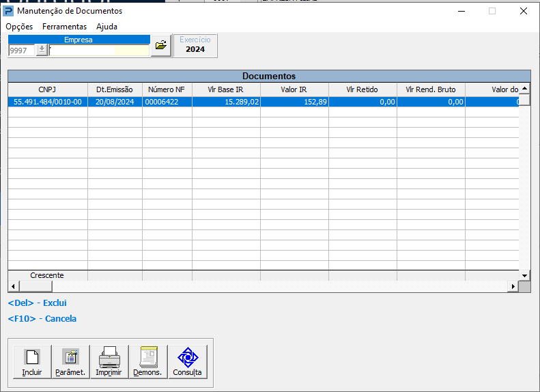Sort by Dt.Emissão column header

[115, 89]
